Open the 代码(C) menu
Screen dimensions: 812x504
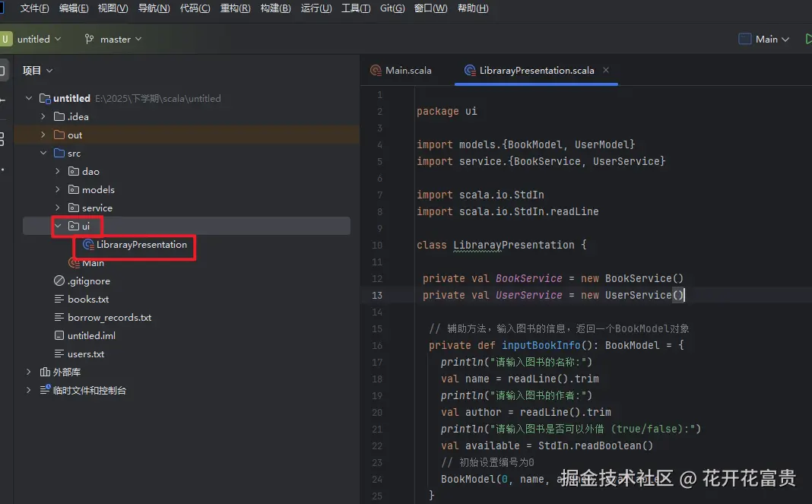(x=195, y=8)
